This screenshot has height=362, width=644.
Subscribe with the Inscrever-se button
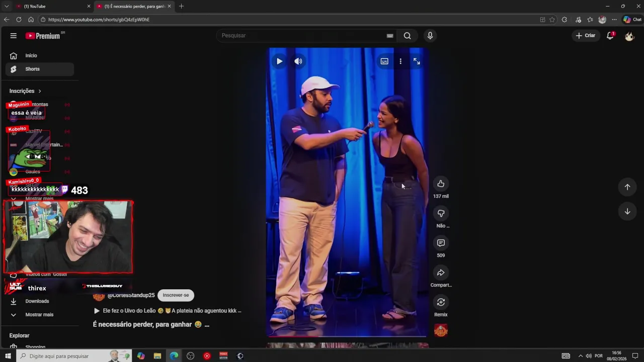(176, 295)
